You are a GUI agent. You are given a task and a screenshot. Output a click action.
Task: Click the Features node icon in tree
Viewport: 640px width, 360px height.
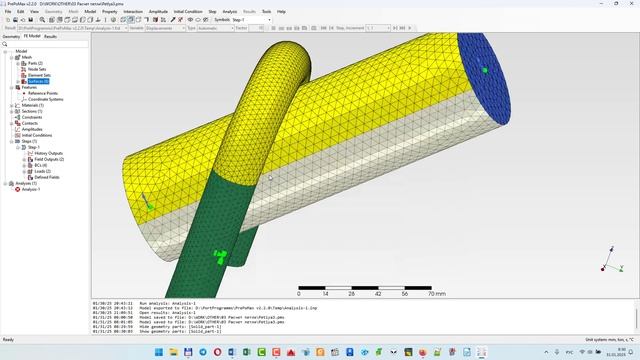tap(18, 87)
